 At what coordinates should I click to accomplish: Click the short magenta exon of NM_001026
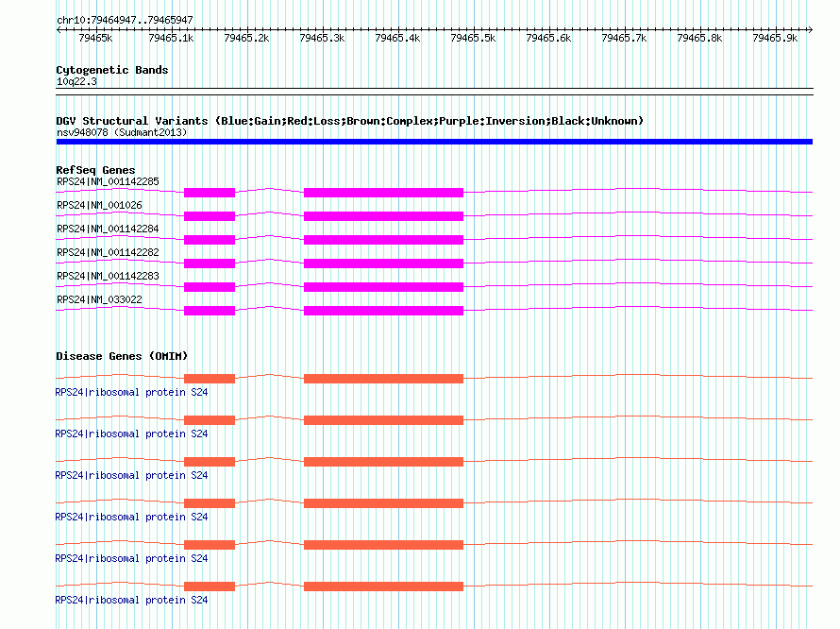coord(210,216)
